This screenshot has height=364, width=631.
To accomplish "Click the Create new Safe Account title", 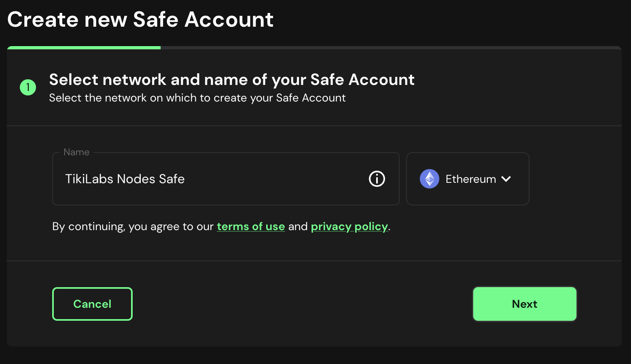I will 140,19.
